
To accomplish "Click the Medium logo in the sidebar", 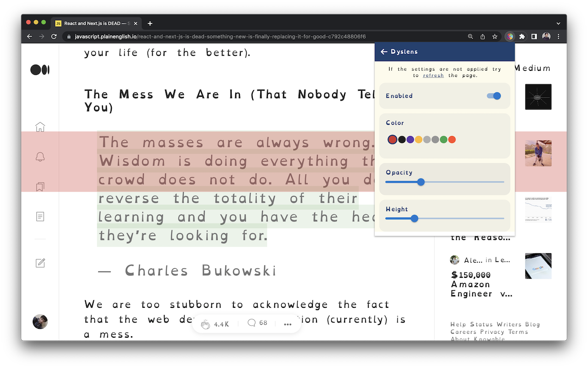I will point(40,70).
